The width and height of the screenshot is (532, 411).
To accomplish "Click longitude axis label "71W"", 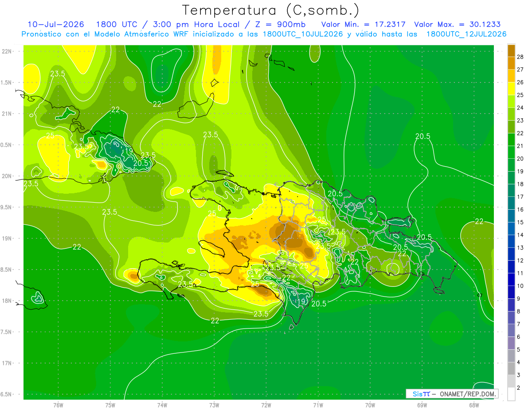I will pos(318,405).
